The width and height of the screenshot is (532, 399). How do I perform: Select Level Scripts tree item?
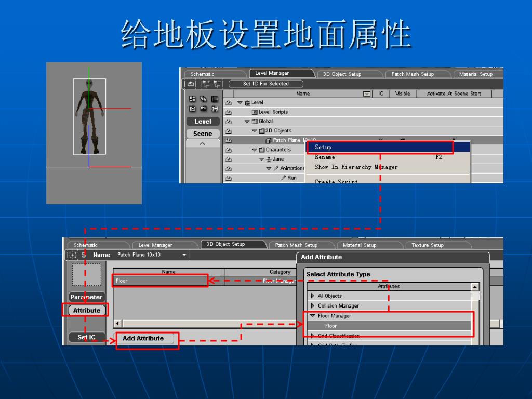coord(270,112)
